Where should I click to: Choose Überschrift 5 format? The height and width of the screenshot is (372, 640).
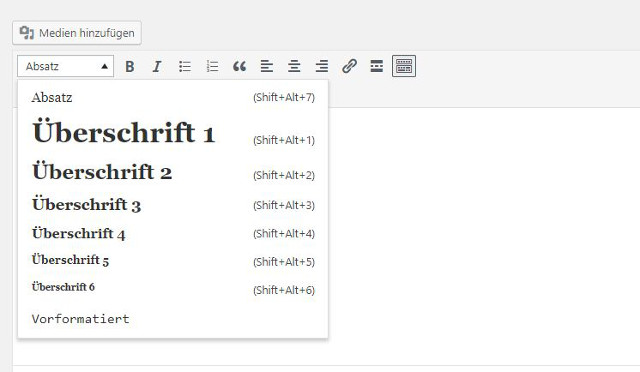[173, 261]
